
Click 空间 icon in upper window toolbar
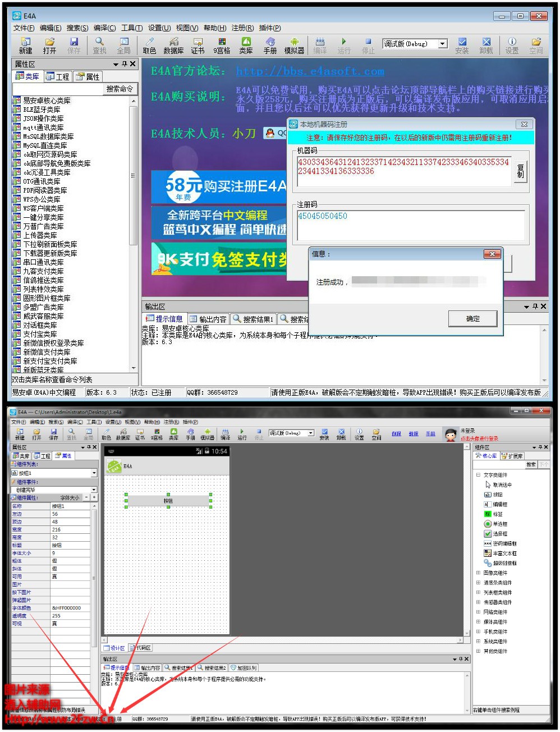[536, 45]
